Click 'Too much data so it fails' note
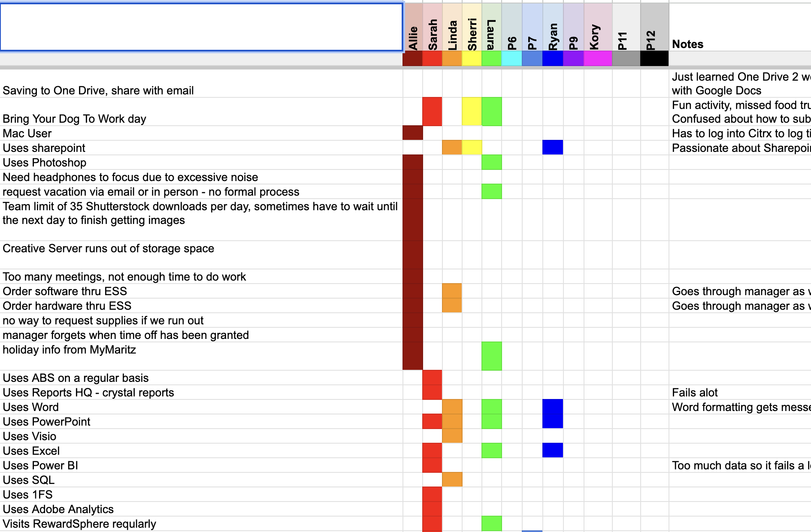 (x=741, y=465)
